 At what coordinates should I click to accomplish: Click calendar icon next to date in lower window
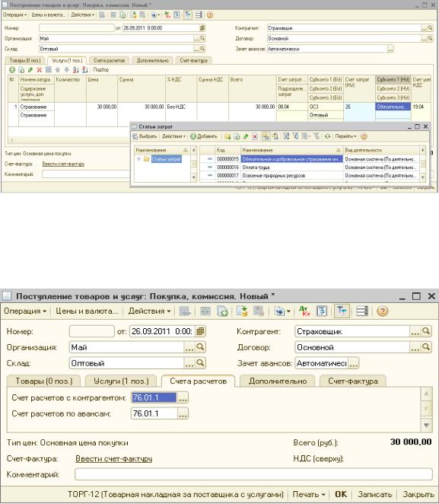[x=200, y=331]
